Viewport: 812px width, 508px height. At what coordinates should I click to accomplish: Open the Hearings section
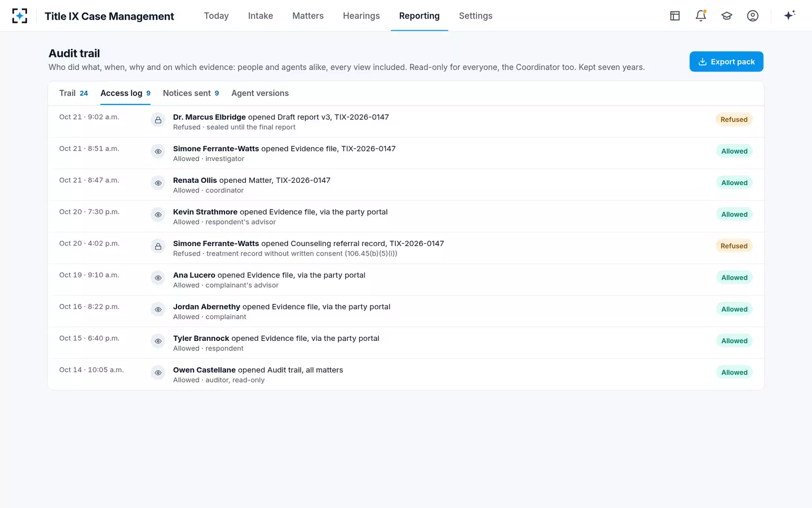click(361, 16)
